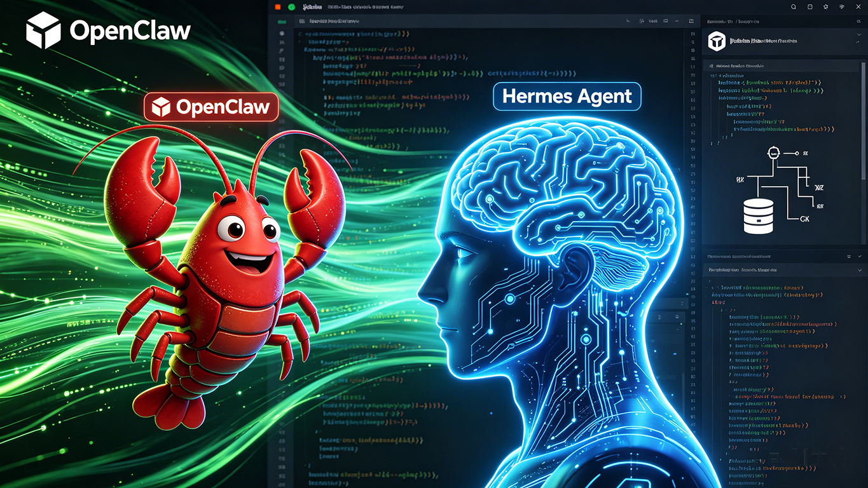The width and height of the screenshot is (868, 488).
Task: Select the database cylinder icon in the diagram
Action: [758, 215]
